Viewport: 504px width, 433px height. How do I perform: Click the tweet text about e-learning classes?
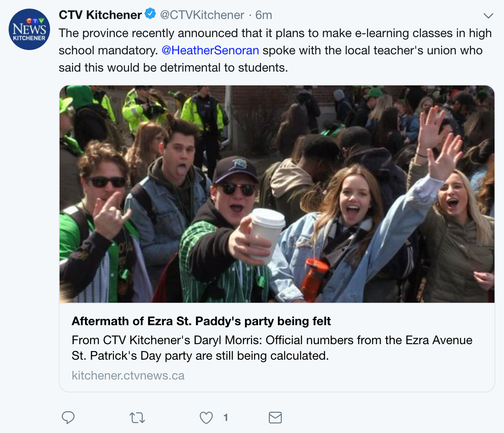click(x=275, y=33)
